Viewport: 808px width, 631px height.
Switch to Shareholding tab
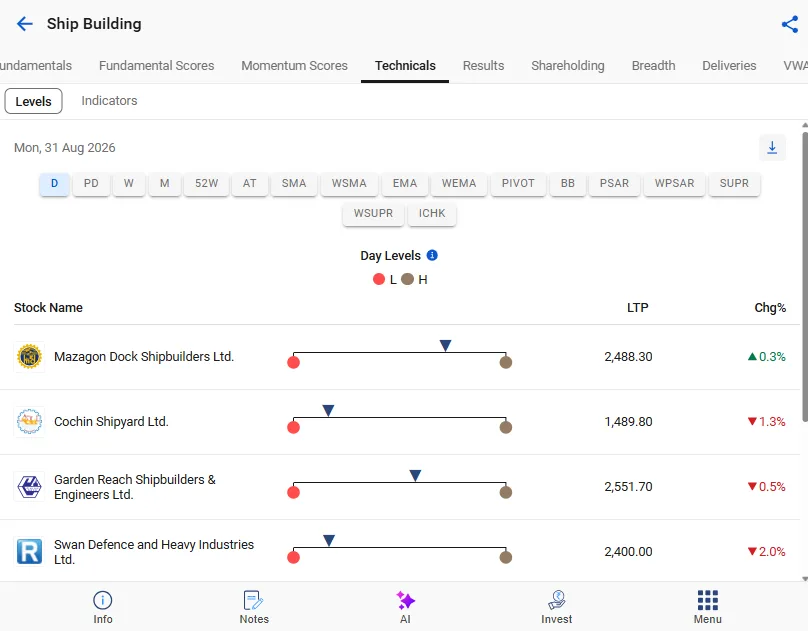coord(568,65)
